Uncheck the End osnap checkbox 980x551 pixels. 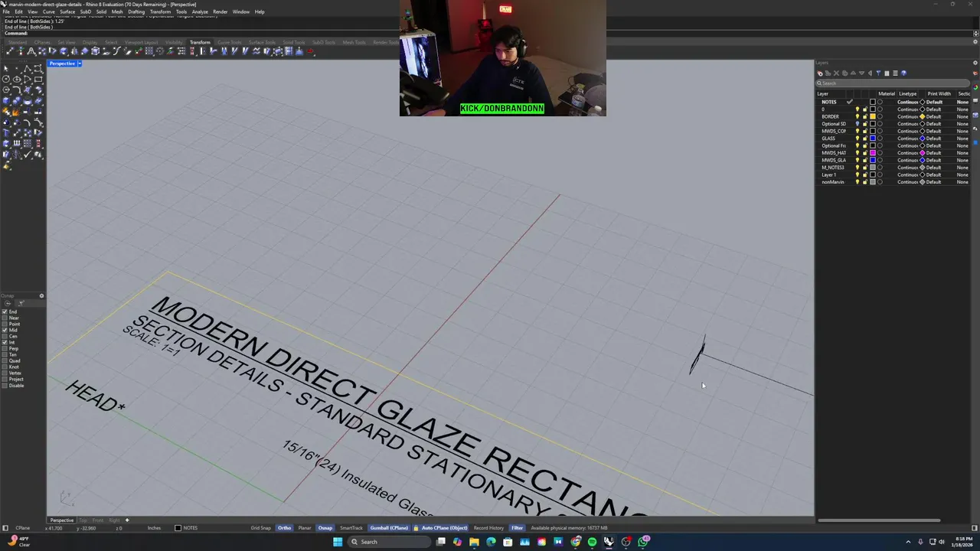5,311
